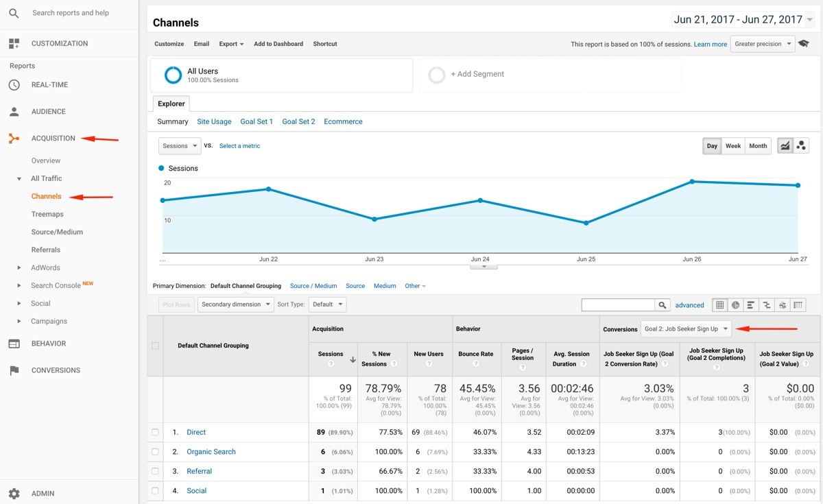
Task: Tick the checkbox for Referral row
Action: pos(155,471)
